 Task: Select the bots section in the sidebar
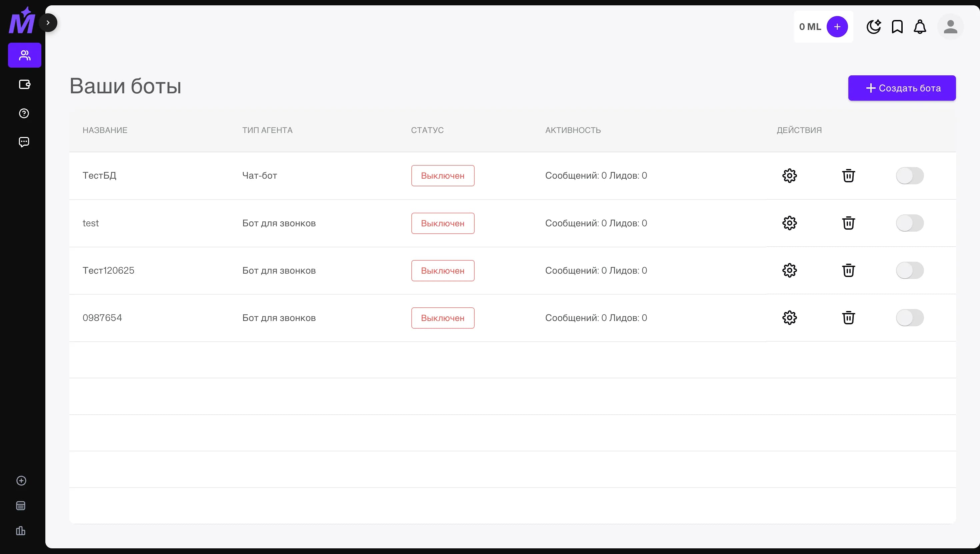pyautogui.click(x=24, y=55)
